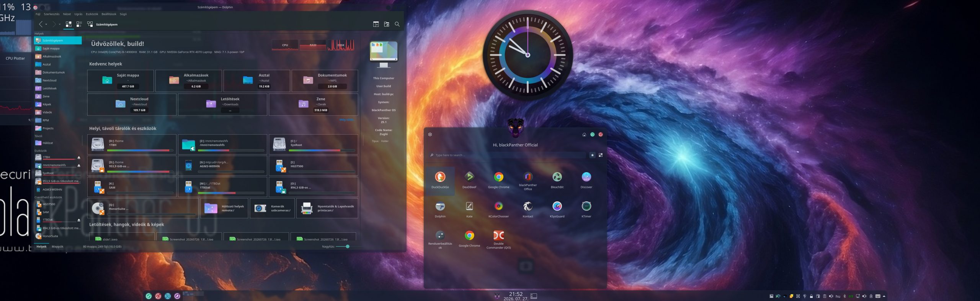Click the hu keyboard layout indicator
This screenshot has width=980, height=301.
click(838, 296)
